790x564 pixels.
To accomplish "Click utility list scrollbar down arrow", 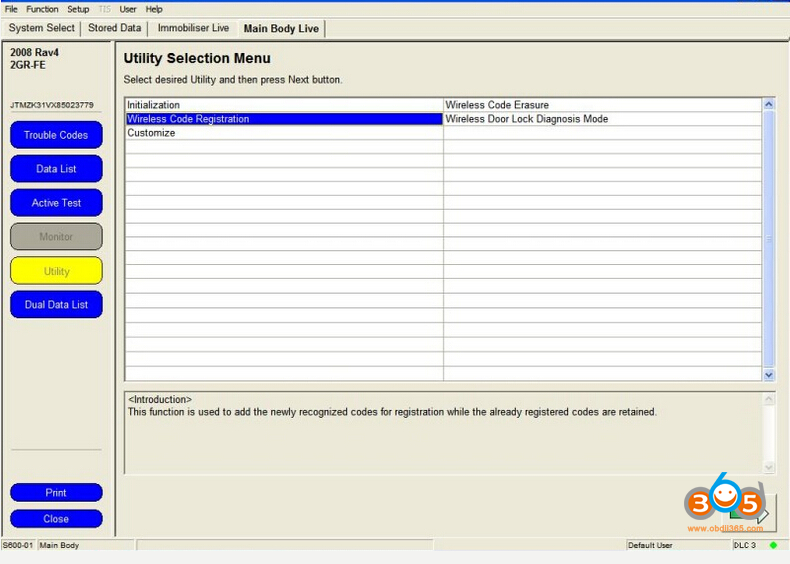I will (768, 374).
